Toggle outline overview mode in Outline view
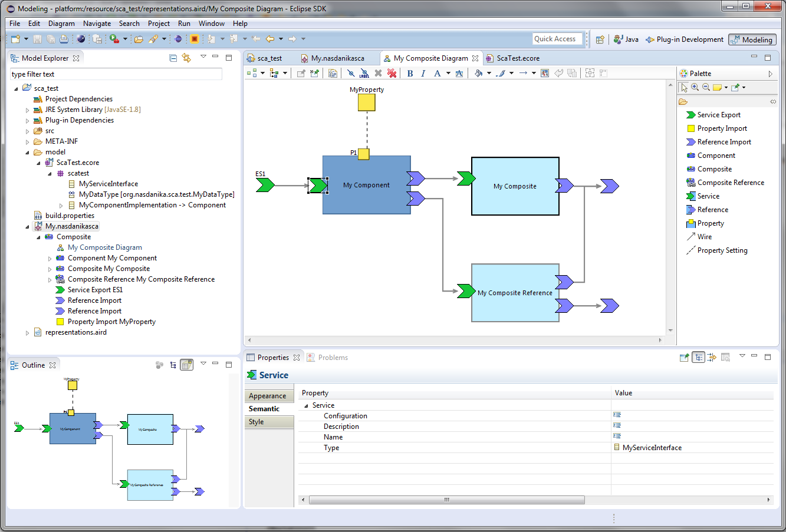Viewport: 786px width, 532px height. coord(186,365)
